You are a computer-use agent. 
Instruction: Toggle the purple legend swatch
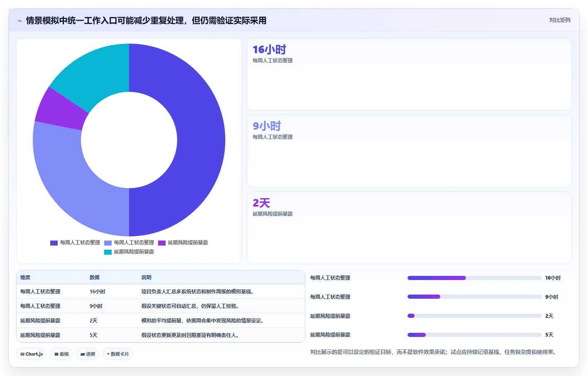click(x=162, y=243)
